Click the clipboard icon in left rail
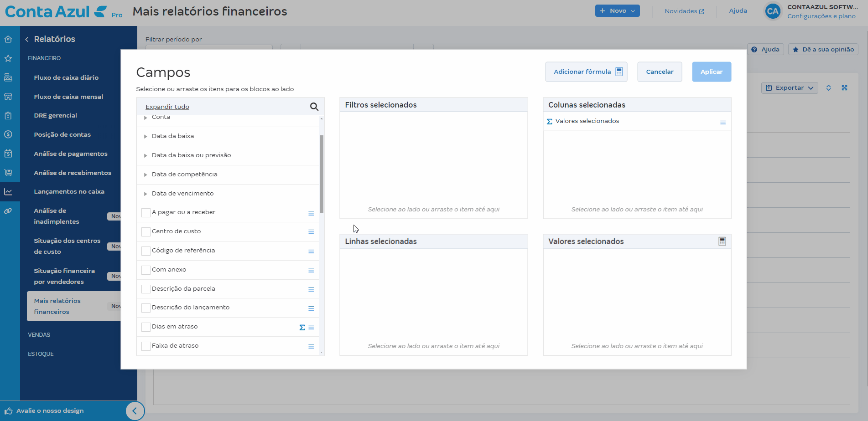The width and height of the screenshot is (868, 421). (x=8, y=116)
